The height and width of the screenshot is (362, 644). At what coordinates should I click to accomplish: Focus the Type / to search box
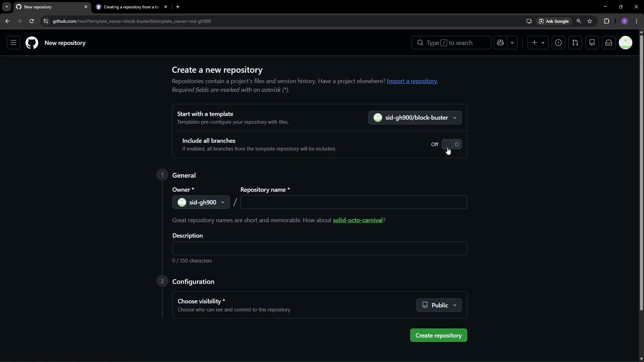[x=451, y=43]
